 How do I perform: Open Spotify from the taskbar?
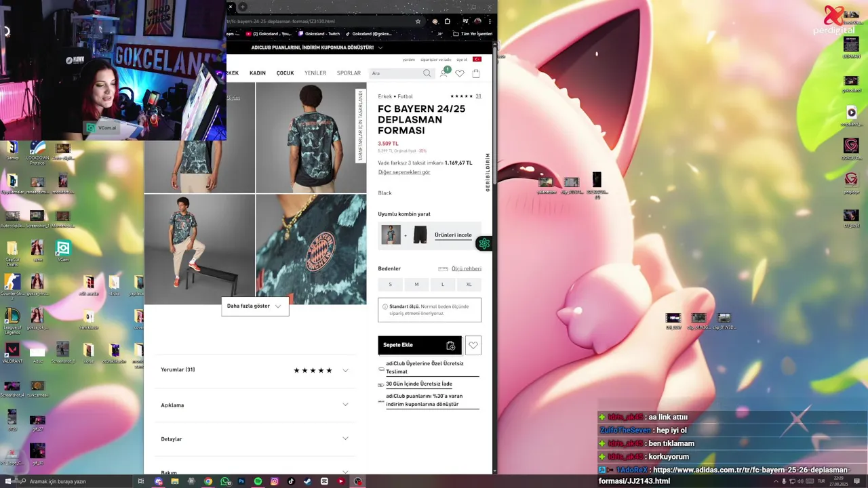point(258,481)
